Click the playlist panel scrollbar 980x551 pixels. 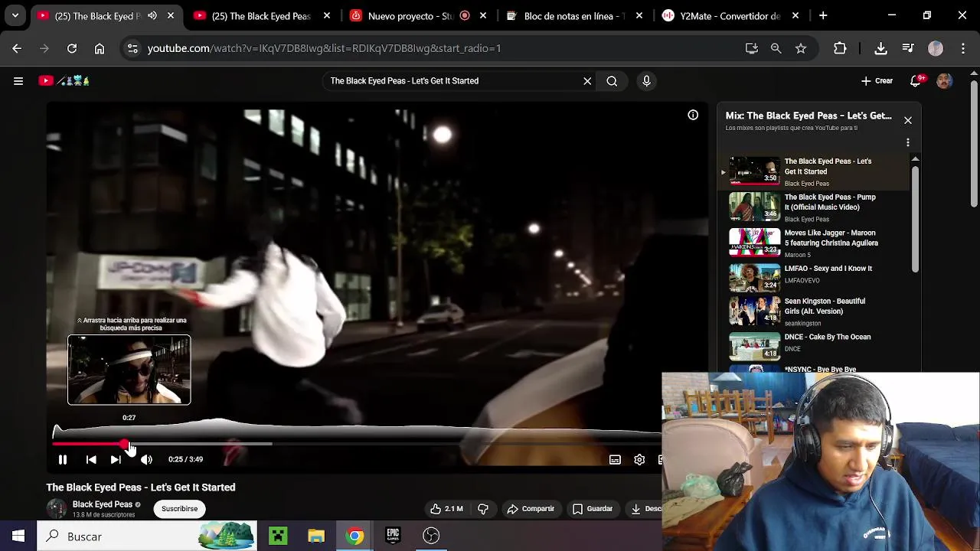[915, 218]
